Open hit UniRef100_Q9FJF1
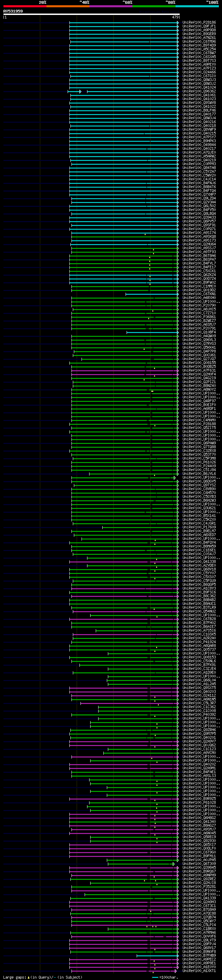Image resolution: width=222 pixels, height=980 pixels. click(199, 26)
